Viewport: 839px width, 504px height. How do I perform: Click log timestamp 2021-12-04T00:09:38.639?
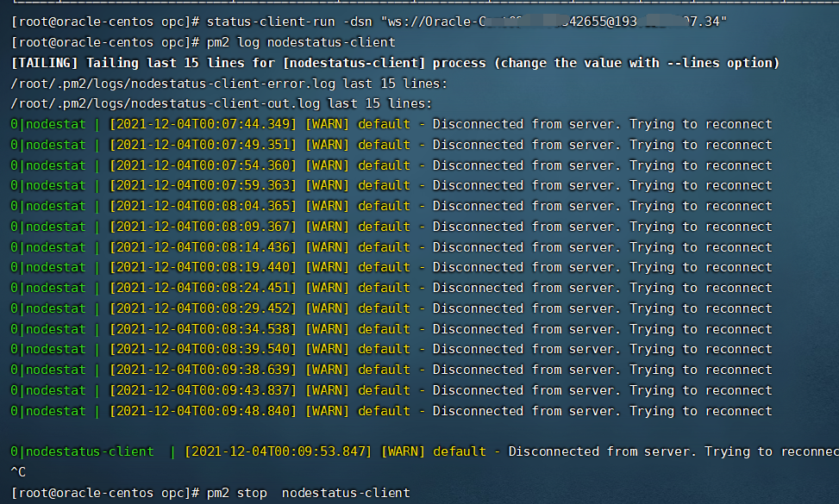click(203, 370)
